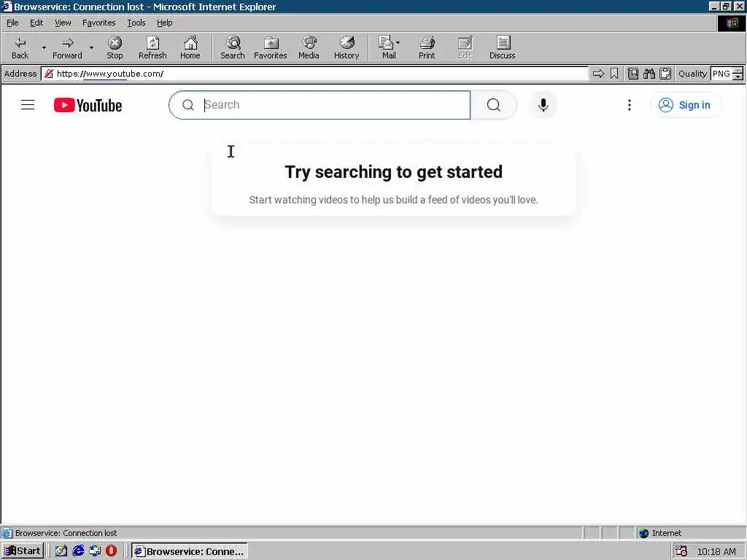Launch Opera from Quick Launch
Screen dimensions: 747x560
(x=111, y=551)
